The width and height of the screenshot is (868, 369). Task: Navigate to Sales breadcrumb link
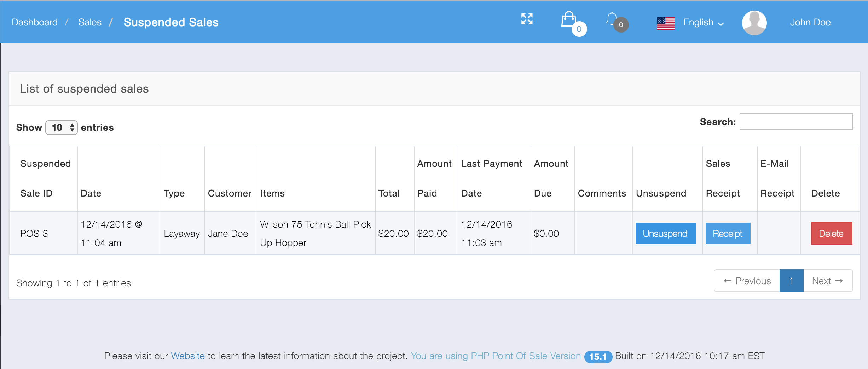[x=90, y=22]
